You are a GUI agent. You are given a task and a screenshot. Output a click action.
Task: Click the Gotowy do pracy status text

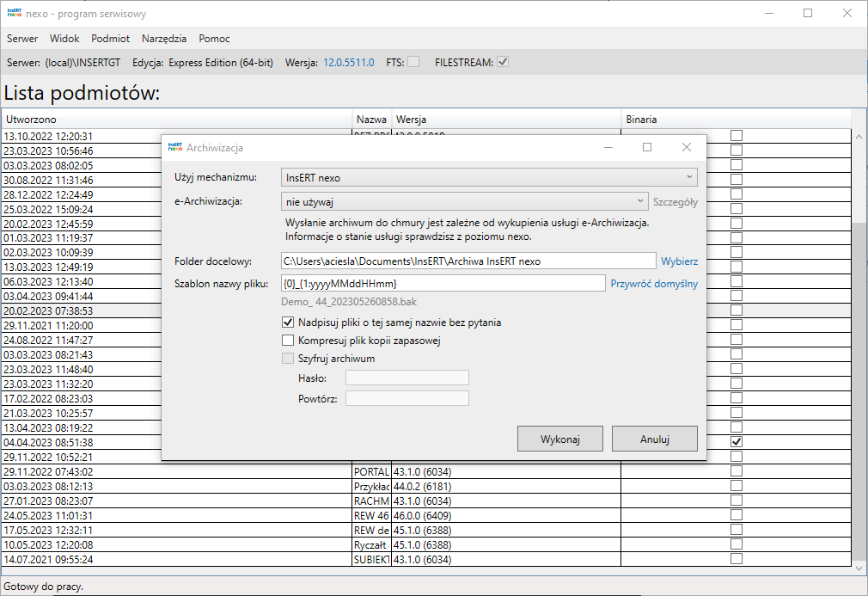coord(43,586)
